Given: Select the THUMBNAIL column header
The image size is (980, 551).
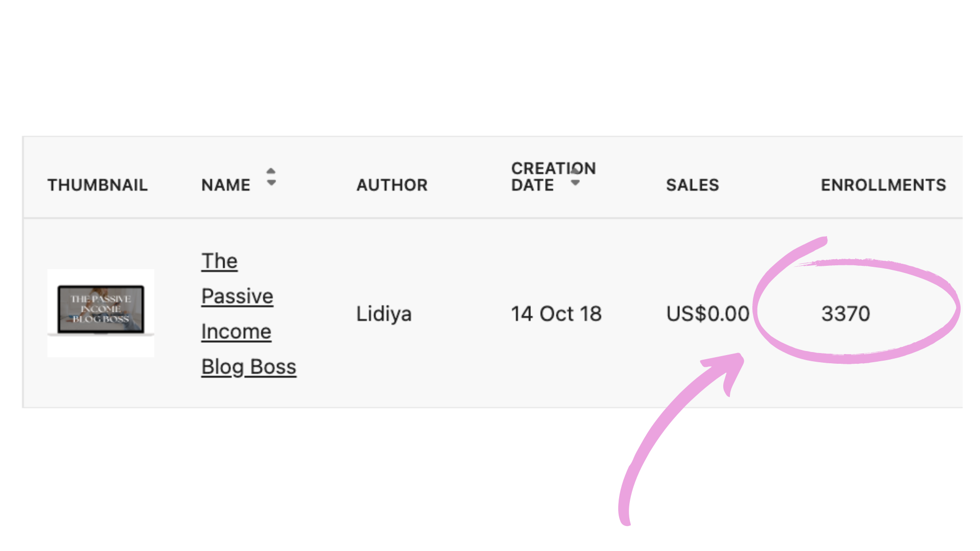Looking at the screenshot, I should [97, 185].
